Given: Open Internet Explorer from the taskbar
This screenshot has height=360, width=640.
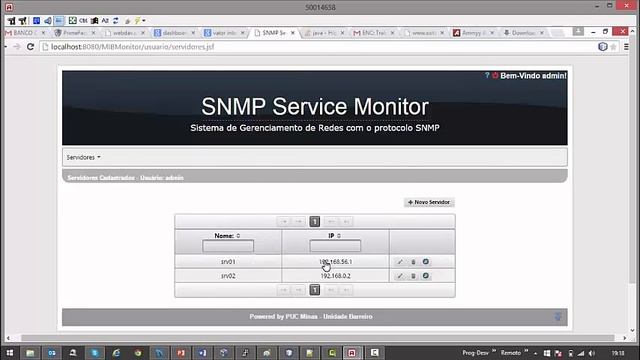Looking at the screenshot, I should pos(116,353).
